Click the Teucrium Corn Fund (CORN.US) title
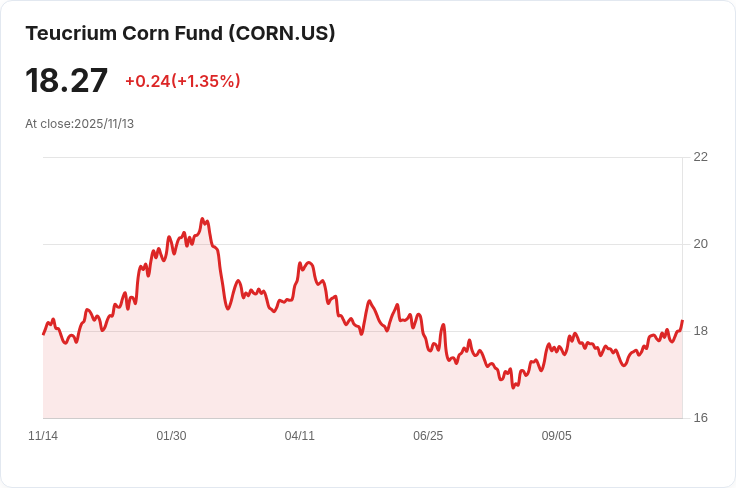The height and width of the screenshot is (488, 736). click(x=180, y=33)
